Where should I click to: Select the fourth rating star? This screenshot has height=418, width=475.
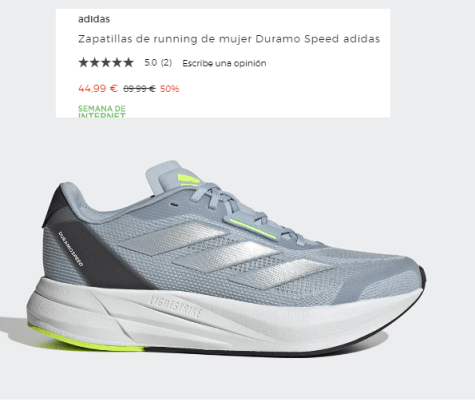pos(117,62)
